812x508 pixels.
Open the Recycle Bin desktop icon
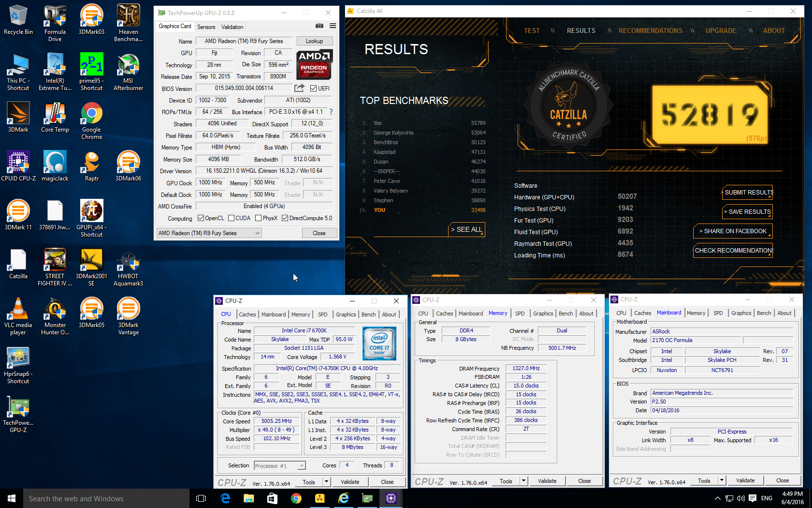pyautogui.click(x=18, y=19)
